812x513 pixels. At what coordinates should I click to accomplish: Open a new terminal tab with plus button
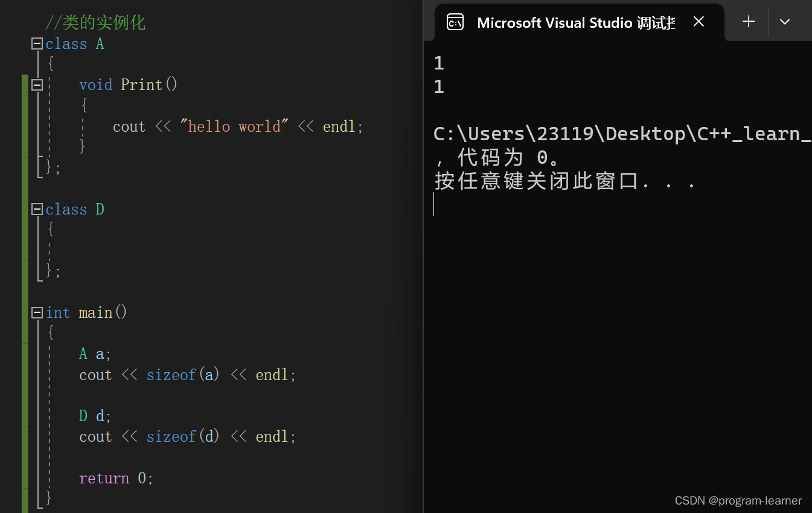pos(749,22)
